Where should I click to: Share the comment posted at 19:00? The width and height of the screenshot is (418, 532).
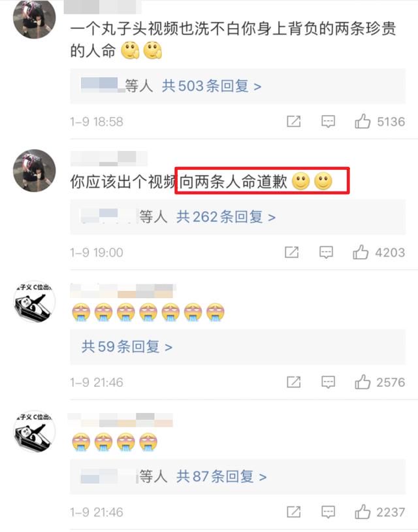[291, 252]
